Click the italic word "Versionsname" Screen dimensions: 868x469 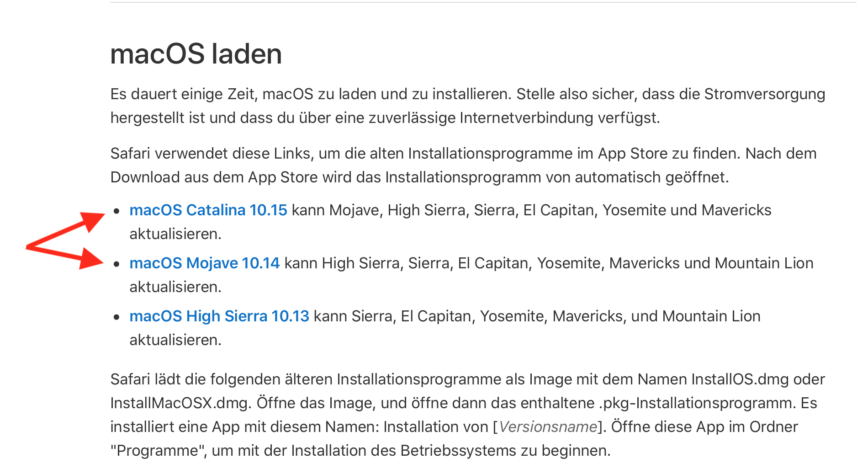click(x=548, y=427)
